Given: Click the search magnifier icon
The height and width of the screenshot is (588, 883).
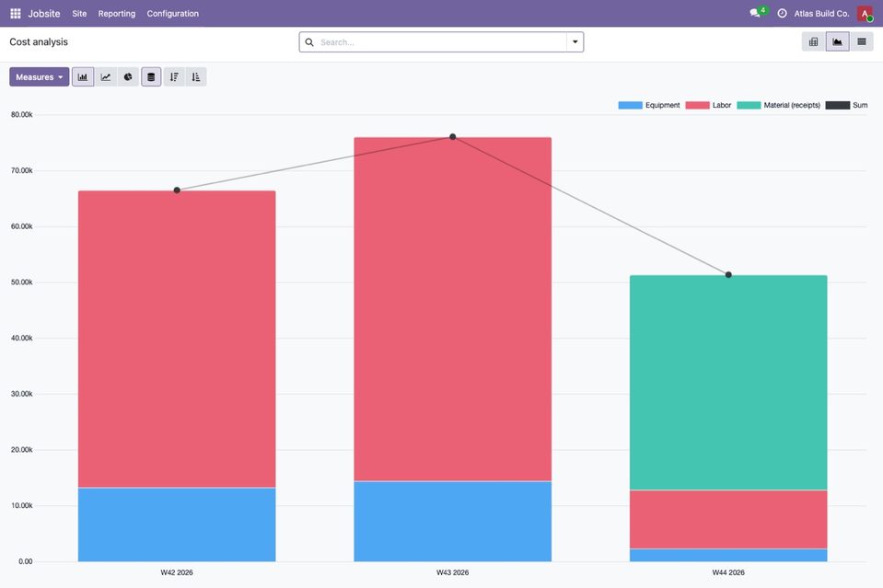Looking at the screenshot, I should pyautogui.click(x=309, y=42).
